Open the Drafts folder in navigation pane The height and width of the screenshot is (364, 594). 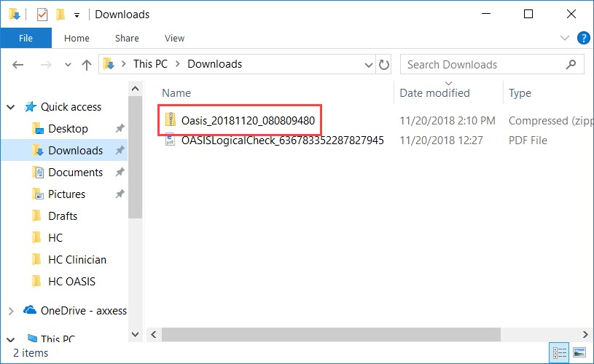point(63,216)
